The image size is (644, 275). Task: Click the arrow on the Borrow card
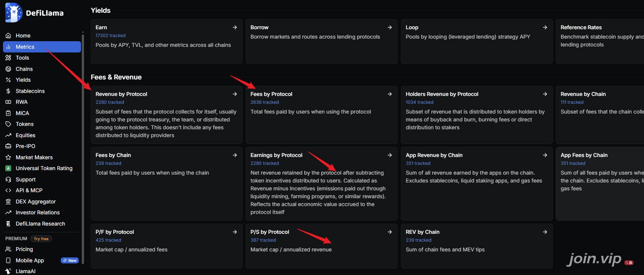pos(390,27)
